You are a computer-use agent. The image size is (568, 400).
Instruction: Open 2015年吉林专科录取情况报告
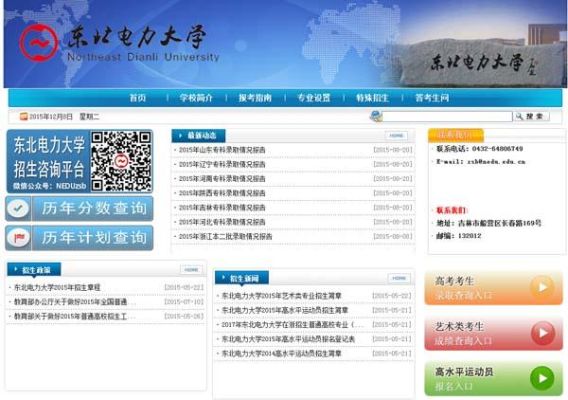222,208
